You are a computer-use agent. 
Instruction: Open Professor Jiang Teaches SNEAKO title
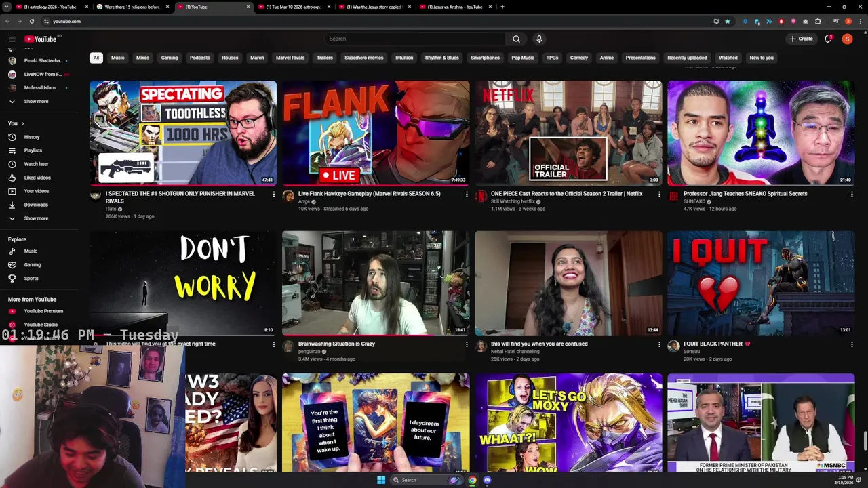coord(745,194)
